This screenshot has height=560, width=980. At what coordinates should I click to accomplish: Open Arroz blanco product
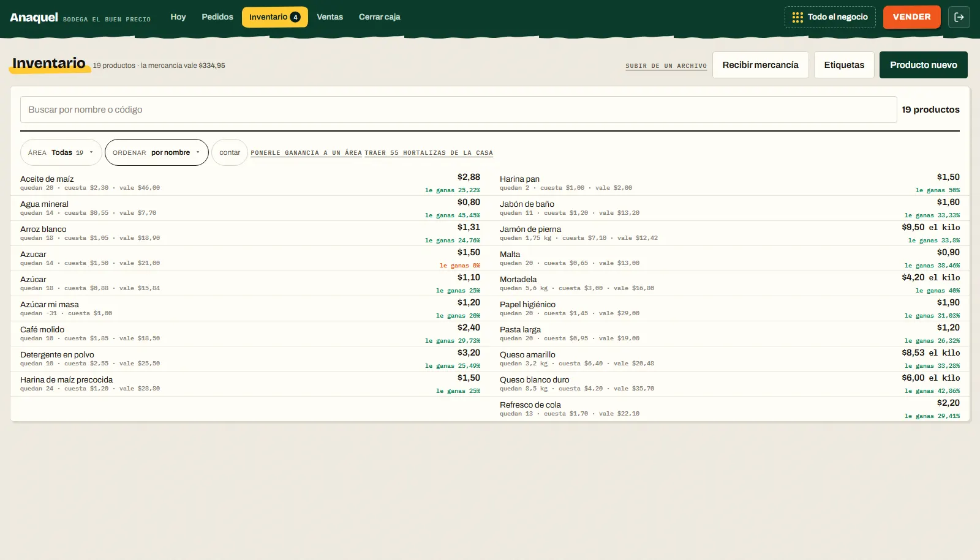[250, 233]
